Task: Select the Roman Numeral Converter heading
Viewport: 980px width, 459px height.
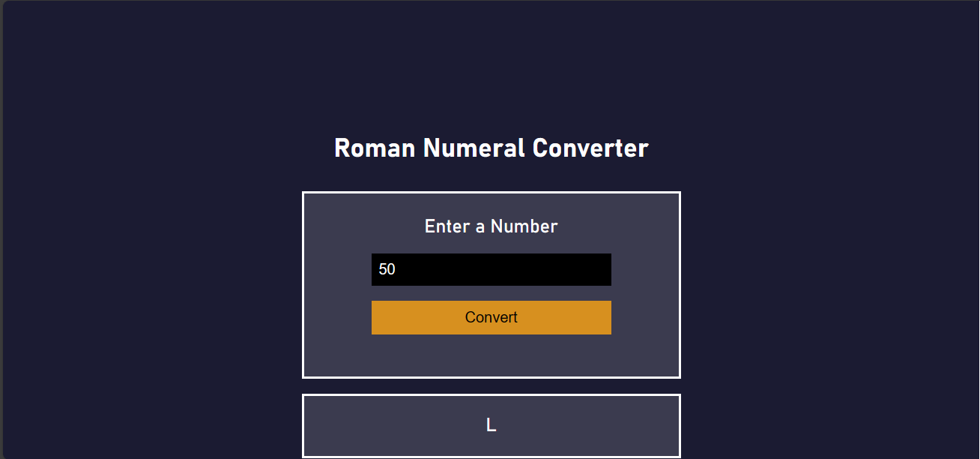Action: (x=491, y=148)
